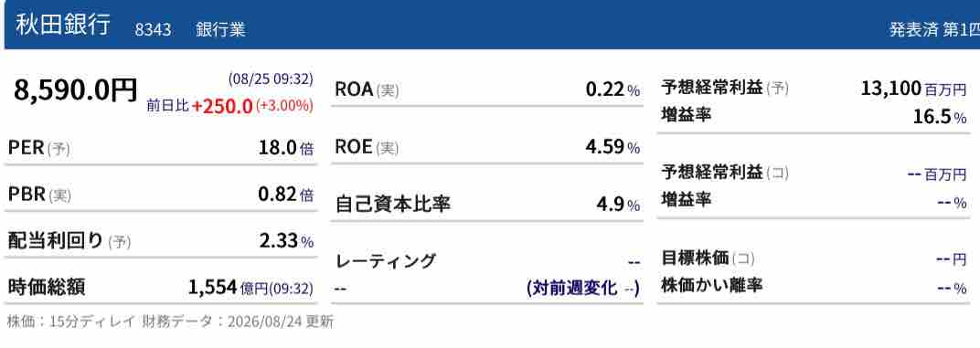The image size is (980, 348).
Task: Select the 4.59% ROE value
Action: click(x=612, y=147)
